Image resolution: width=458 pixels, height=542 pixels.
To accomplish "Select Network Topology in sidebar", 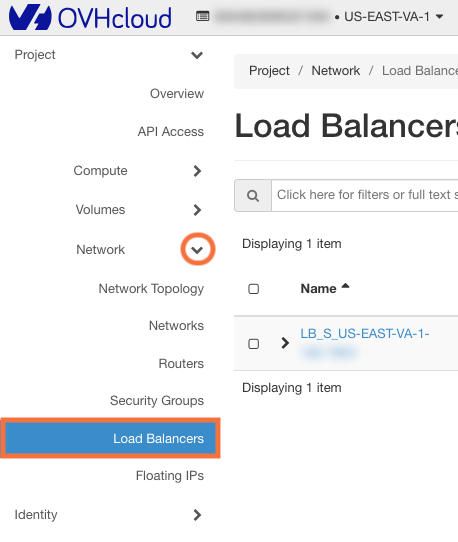I will (x=151, y=289).
